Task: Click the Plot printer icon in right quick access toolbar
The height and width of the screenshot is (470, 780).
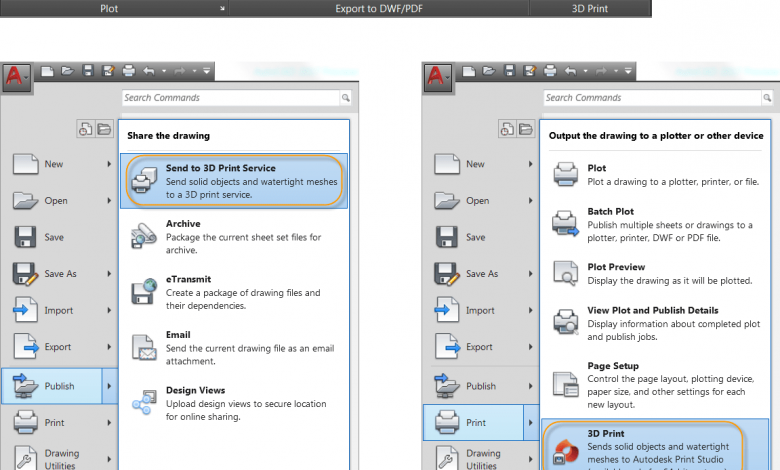Action: 550,71
